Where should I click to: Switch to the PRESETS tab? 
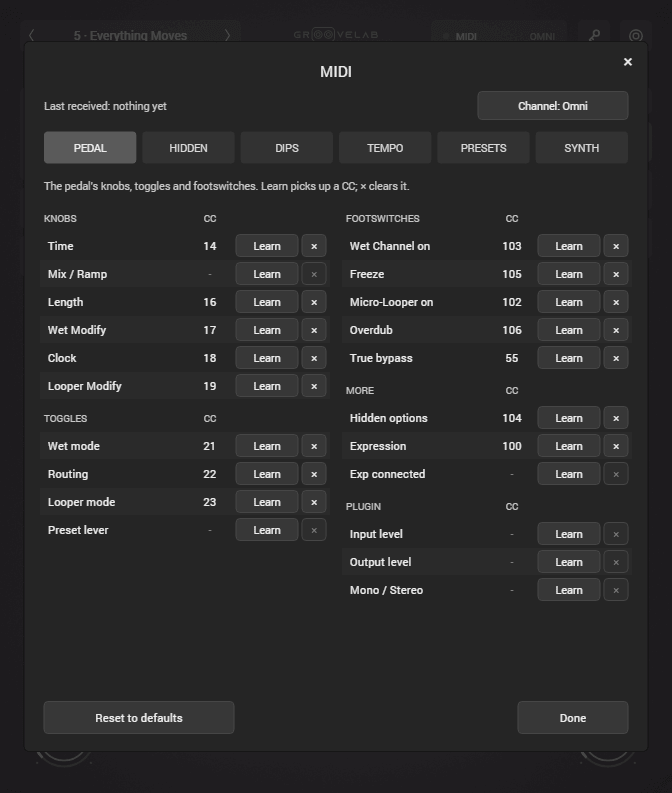coord(483,148)
